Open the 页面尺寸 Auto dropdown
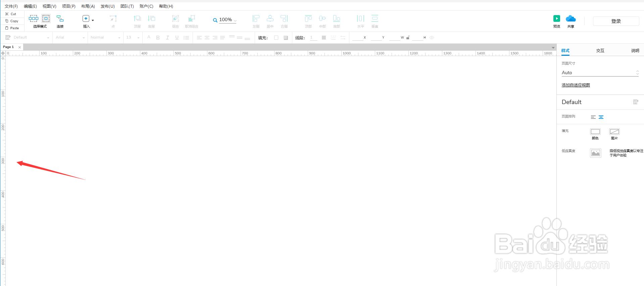The width and height of the screenshot is (644, 286). (600, 73)
